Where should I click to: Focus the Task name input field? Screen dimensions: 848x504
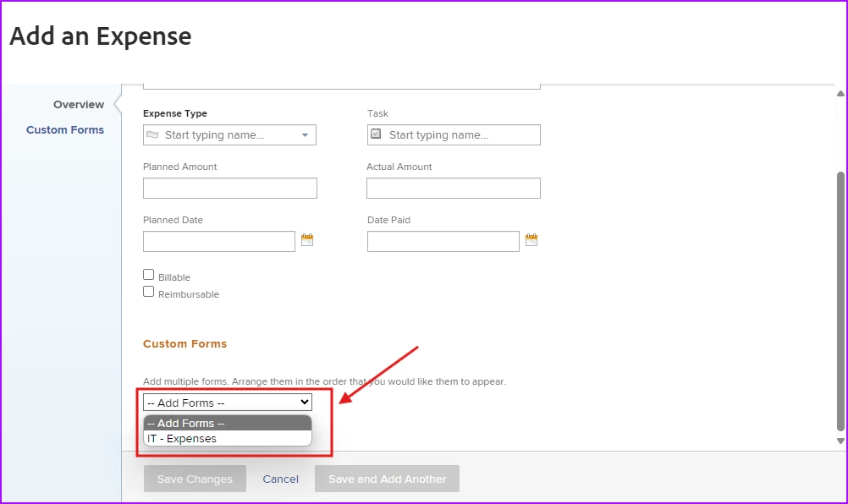[454, 135]
